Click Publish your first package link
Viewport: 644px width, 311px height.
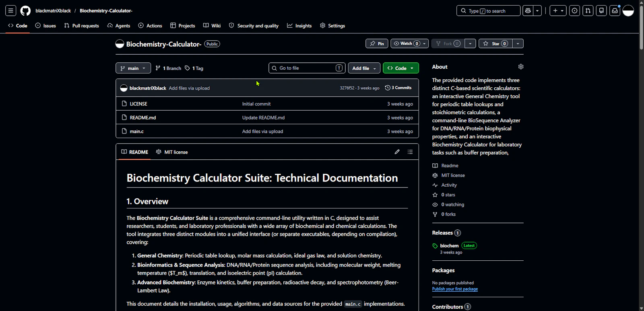[x=455, y=289]
